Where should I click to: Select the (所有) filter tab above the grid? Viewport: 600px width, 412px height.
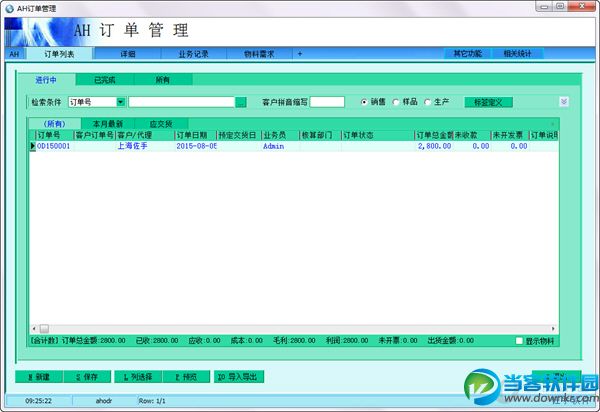[54, 124]
